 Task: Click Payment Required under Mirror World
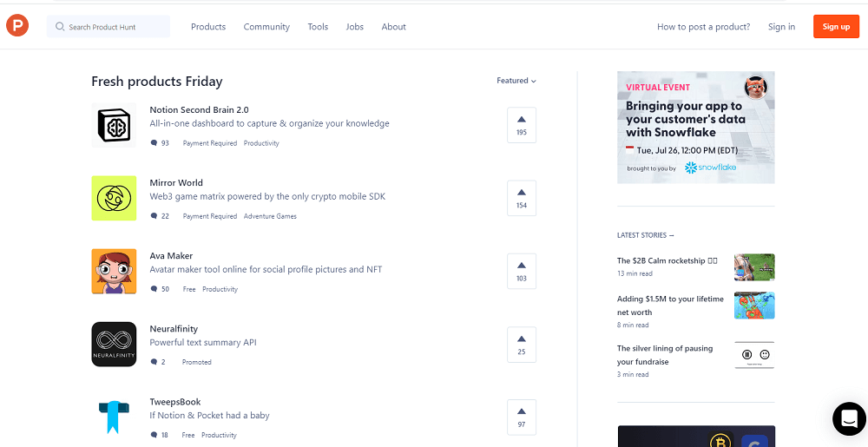pyautogui.click(x=210, y=216)
